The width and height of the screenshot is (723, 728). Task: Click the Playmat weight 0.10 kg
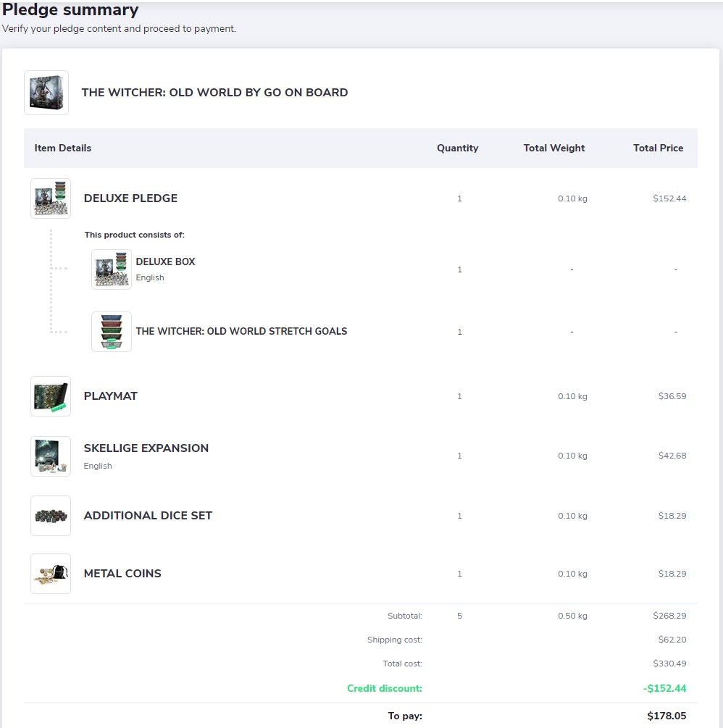572,396
